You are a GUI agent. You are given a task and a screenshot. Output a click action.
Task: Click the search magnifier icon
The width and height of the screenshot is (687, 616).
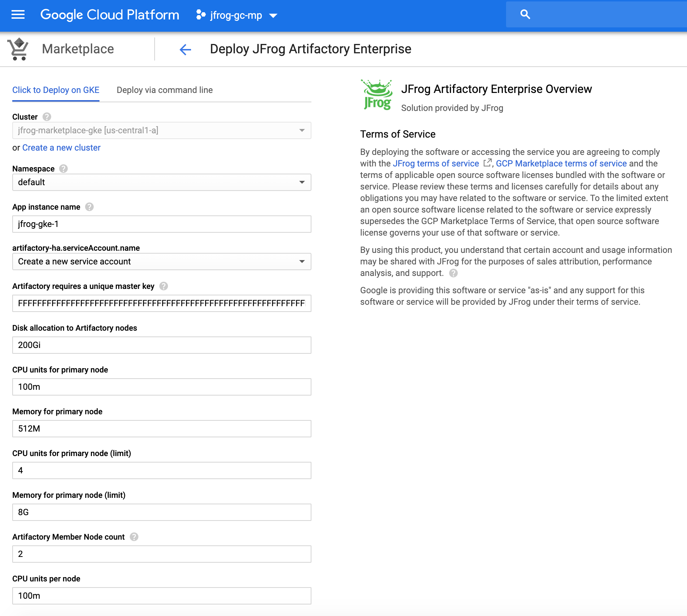coord(525,14)
